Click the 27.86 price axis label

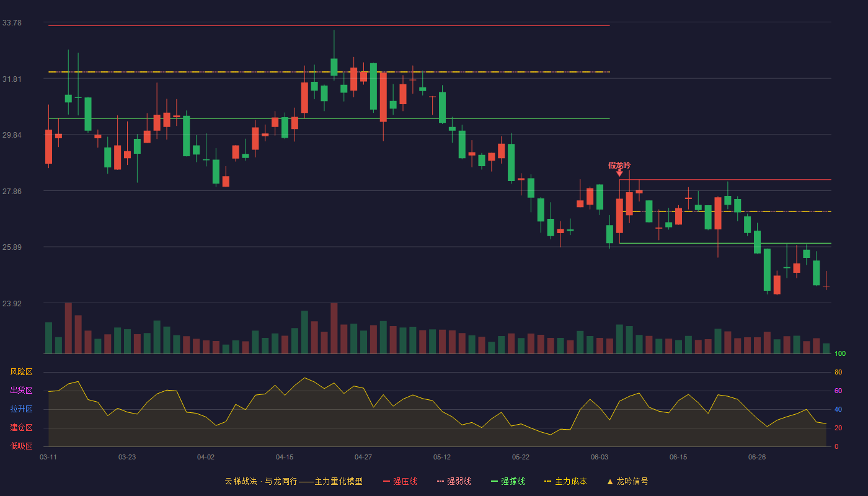click(12, 192)
